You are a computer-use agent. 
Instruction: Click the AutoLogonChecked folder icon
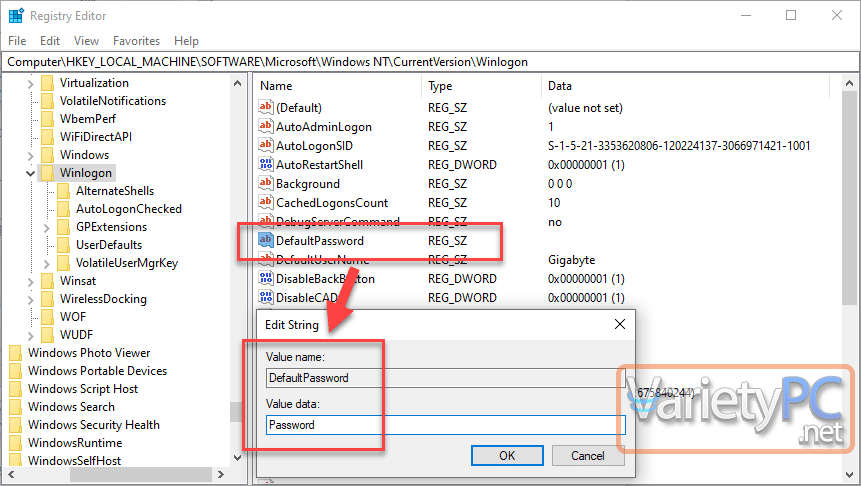tap(64, 209)
